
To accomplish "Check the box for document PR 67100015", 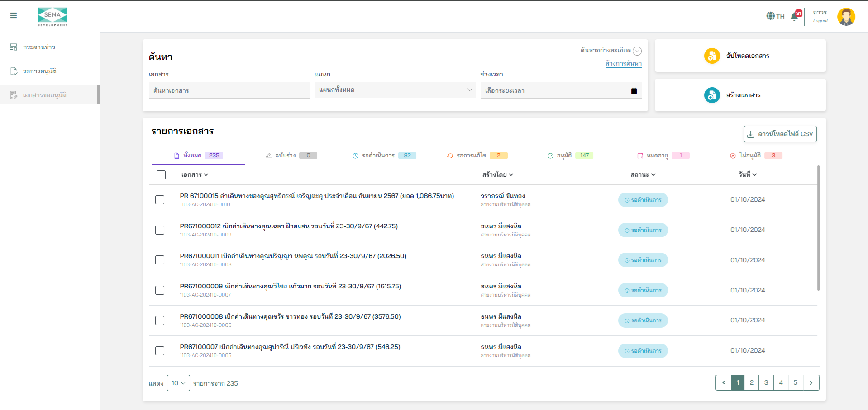I will (x=160, y=200).
